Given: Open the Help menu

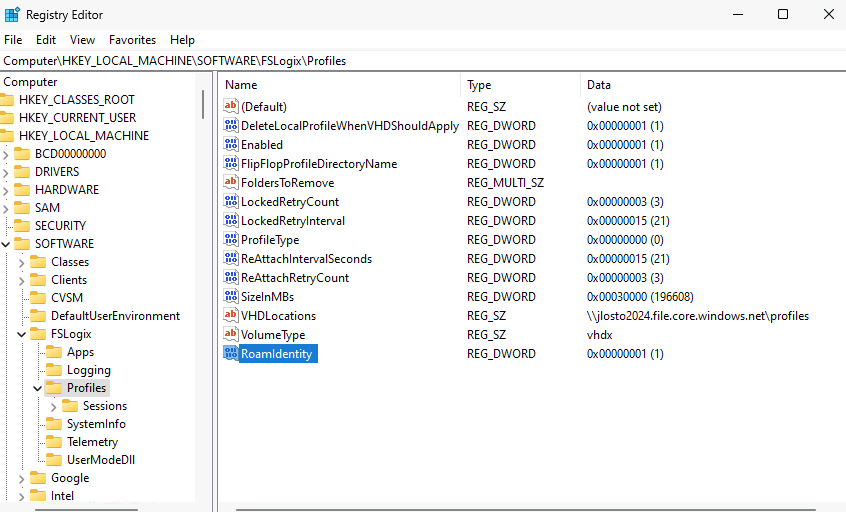Looking at the screenshot, I should [x=182, y=40].
